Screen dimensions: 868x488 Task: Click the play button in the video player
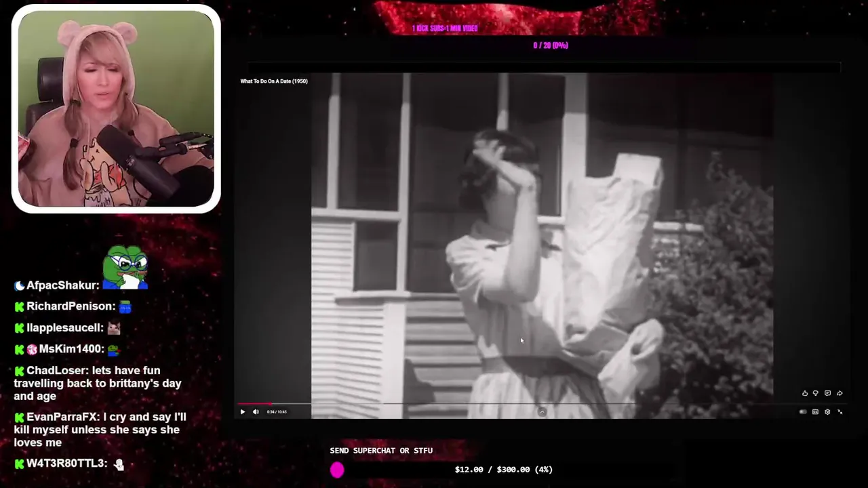point(243,411)
